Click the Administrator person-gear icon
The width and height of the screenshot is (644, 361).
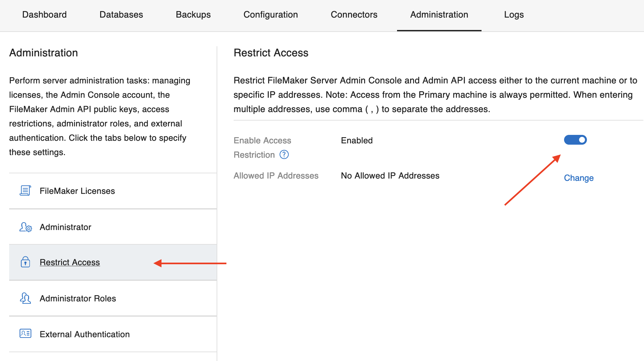pyautogui.click(x=25, y=227)
